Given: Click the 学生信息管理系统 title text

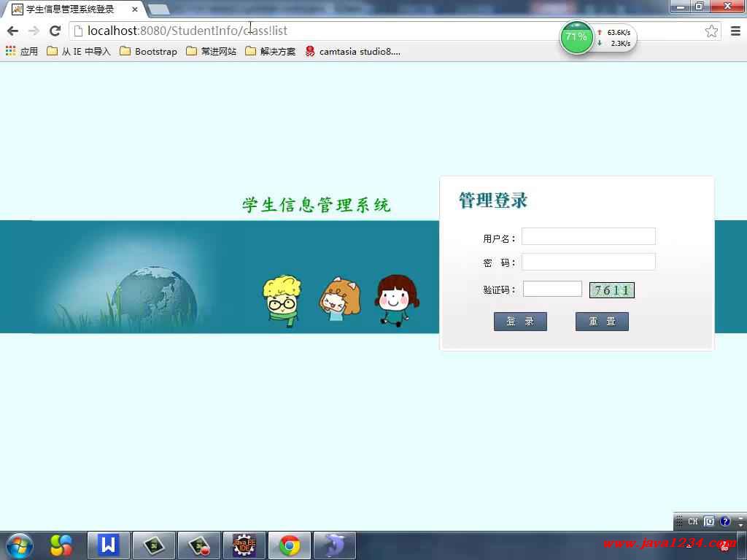Looking at the screenshot, I should (317, 205).
